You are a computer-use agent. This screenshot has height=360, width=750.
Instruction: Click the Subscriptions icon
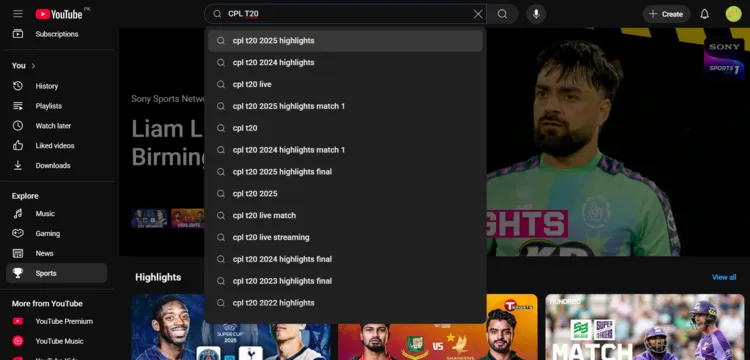point(18,34)
